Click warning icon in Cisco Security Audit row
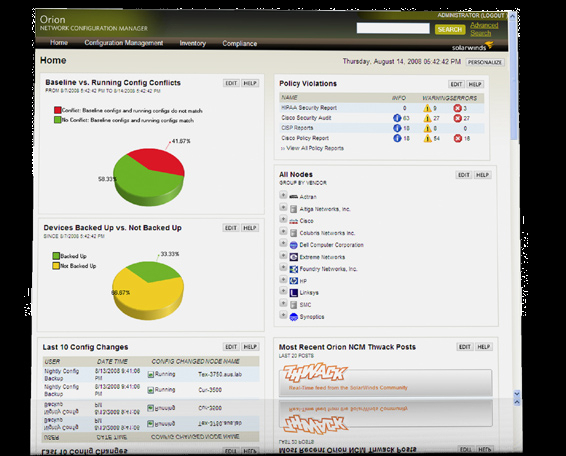Viewport: 566px width, 456px height. point(427,118)
